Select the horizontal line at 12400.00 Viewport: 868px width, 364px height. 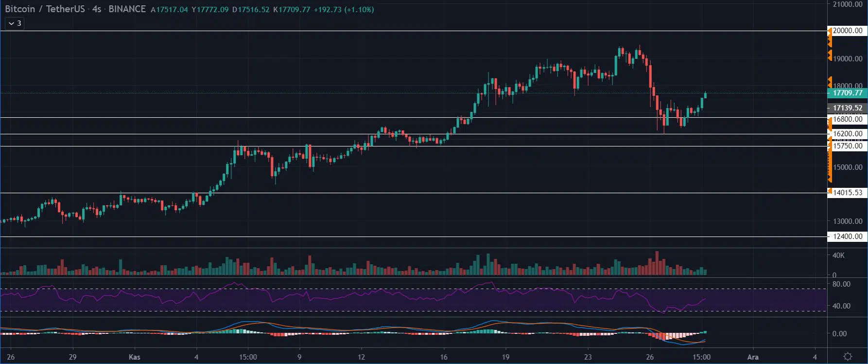coord(389,237)
